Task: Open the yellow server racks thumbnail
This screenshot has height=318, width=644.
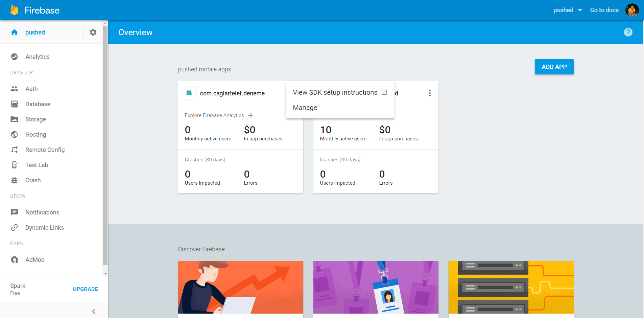Action: 511,287
